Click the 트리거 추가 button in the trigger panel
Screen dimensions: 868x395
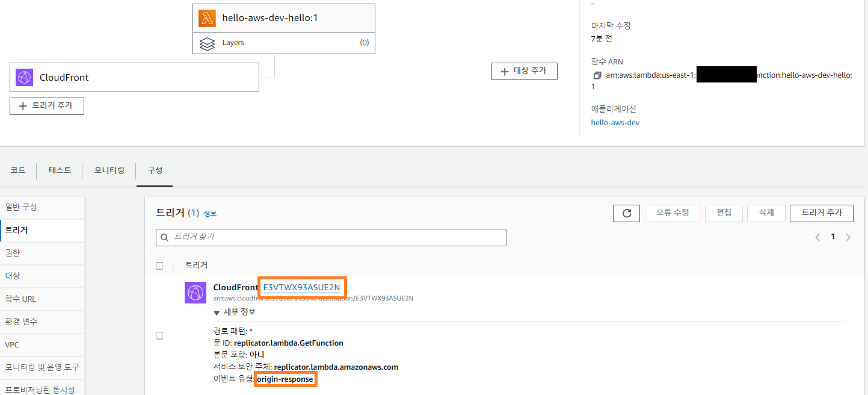[x=821, y=213]
